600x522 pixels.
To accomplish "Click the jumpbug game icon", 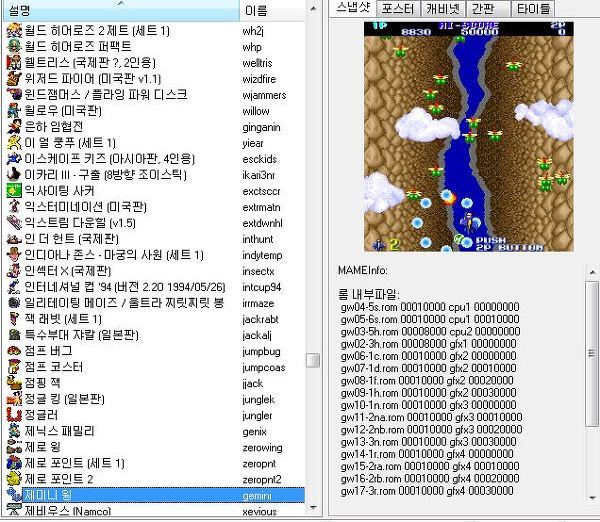I will tap(14, 351).
